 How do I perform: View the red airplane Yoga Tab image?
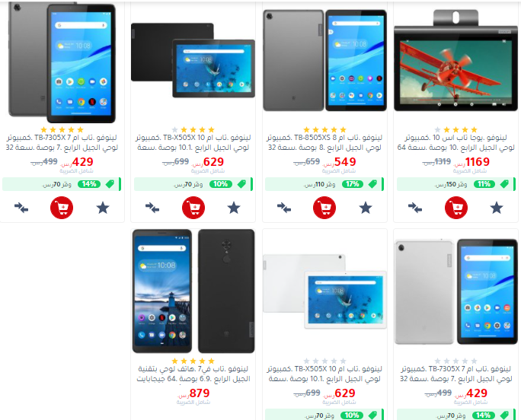click(455, 61)
